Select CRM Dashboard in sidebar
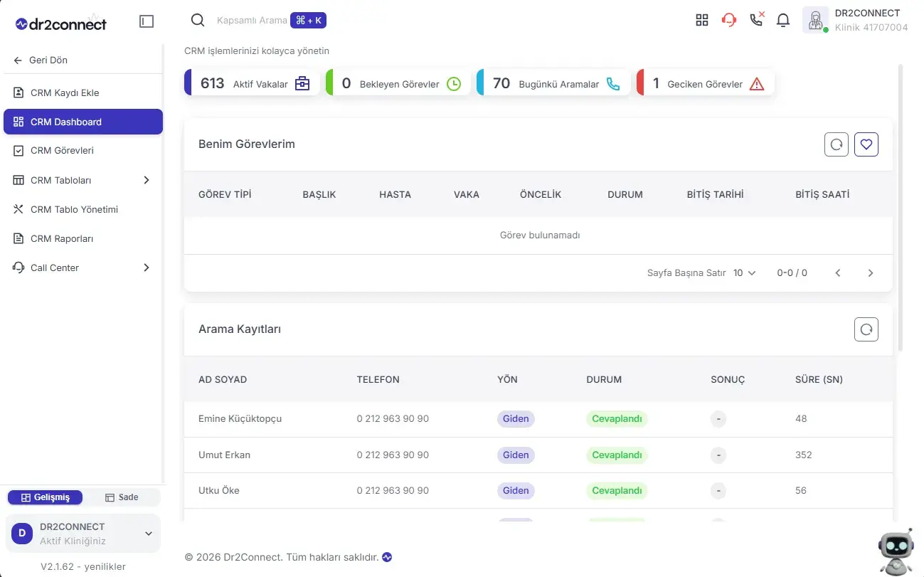 click(x=83, y=122)
